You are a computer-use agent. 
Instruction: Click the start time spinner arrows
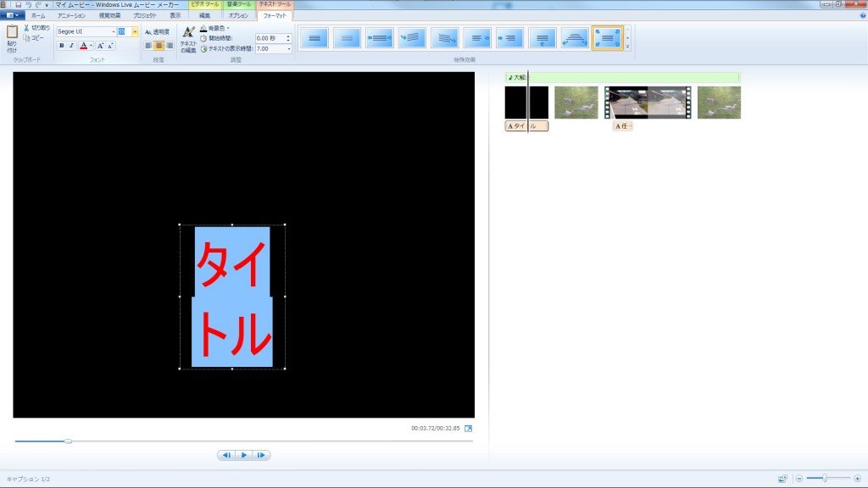(x=288, y=38)
